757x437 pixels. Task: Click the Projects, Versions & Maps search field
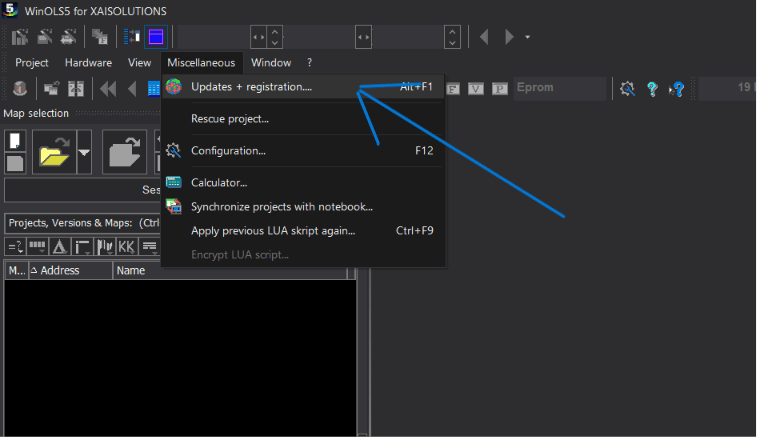84,224
